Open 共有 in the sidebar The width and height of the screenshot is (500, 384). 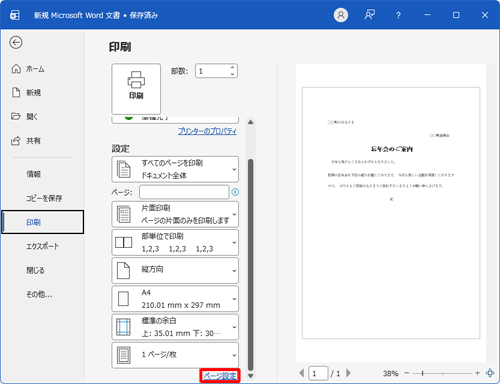click(x=42, y=141)
